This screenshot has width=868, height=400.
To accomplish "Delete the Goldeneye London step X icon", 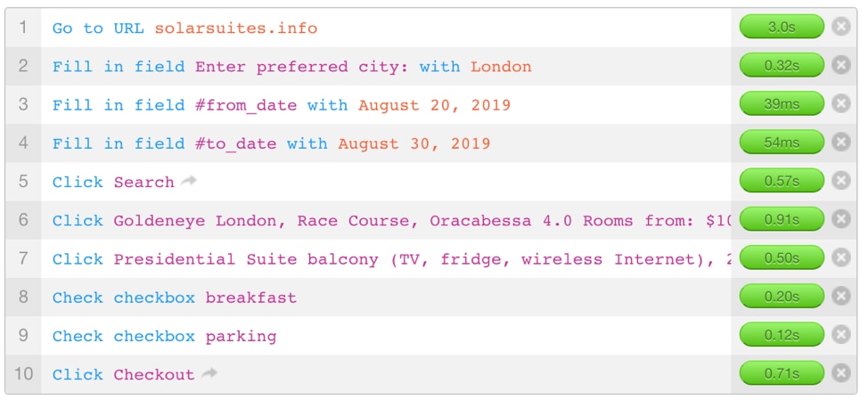I will click(x=841, y=219).
